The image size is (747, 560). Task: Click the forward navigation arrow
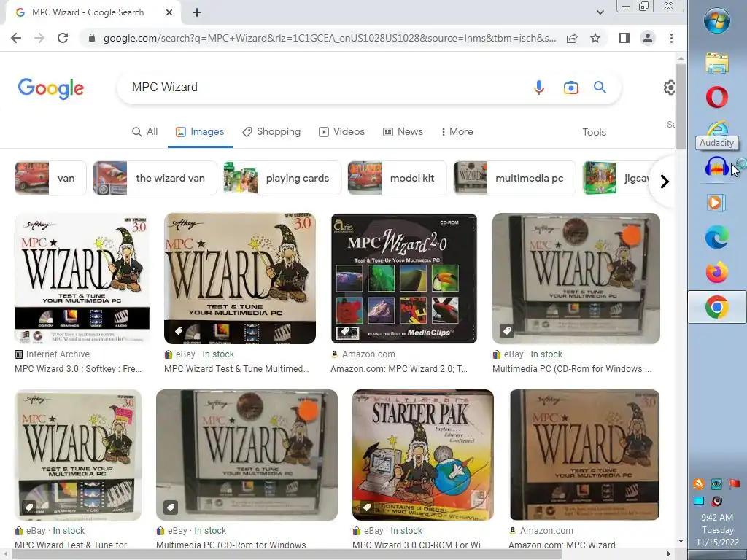pos(39,38)
